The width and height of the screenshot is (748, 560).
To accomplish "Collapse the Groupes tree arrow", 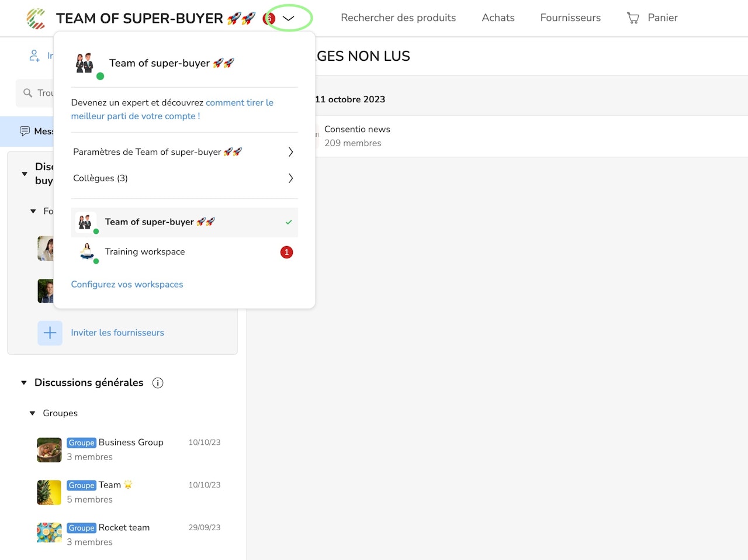I will pyautogui.click(x=33, y=413).
